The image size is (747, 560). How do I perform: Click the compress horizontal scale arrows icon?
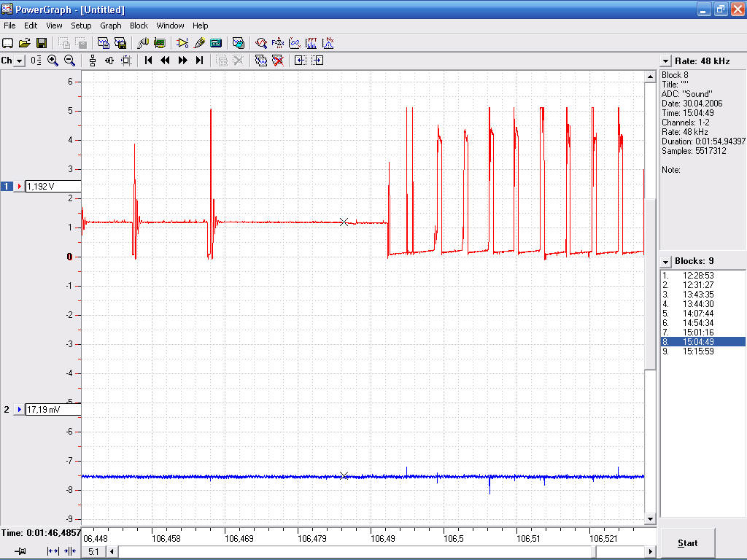pyautogui.click(x=70, y=551)
